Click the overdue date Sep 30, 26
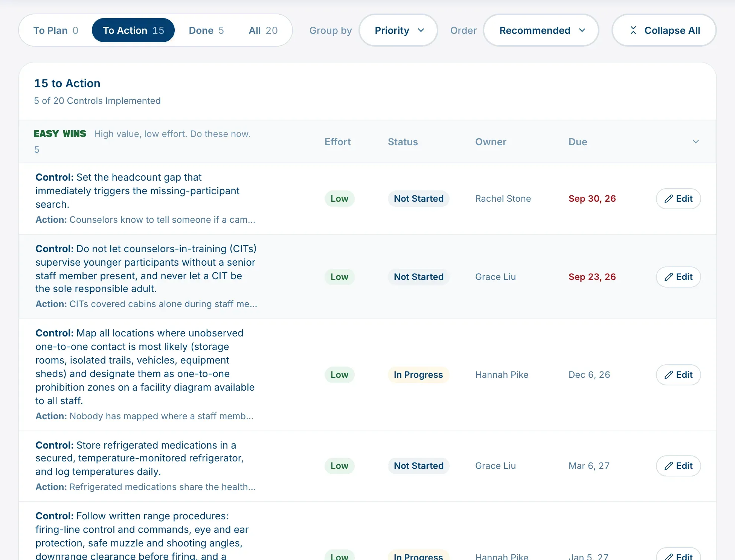This screenshot has height=560, width=735. (x=592, y=199)
